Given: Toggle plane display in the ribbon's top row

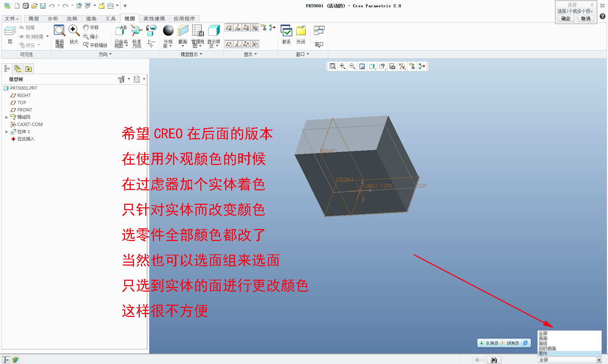Looking at the screenshot, I should pyautogui.click(x=229, y=28).
